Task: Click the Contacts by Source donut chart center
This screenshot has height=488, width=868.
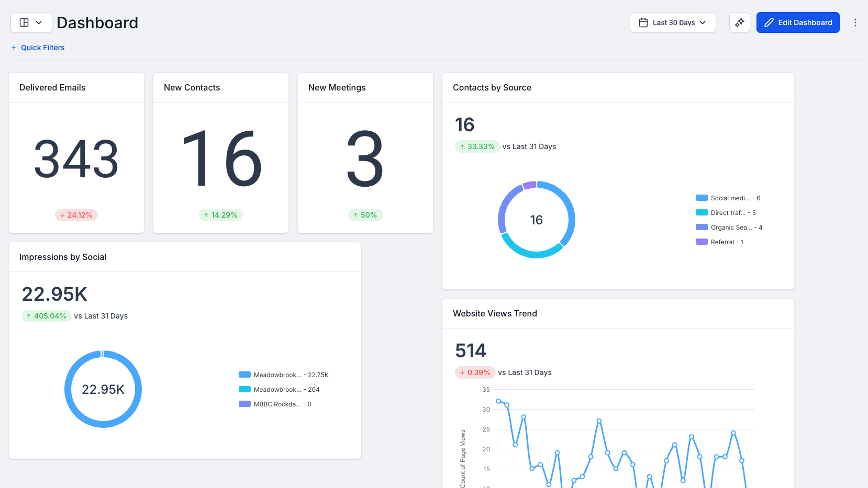Action: coord(537,220)
